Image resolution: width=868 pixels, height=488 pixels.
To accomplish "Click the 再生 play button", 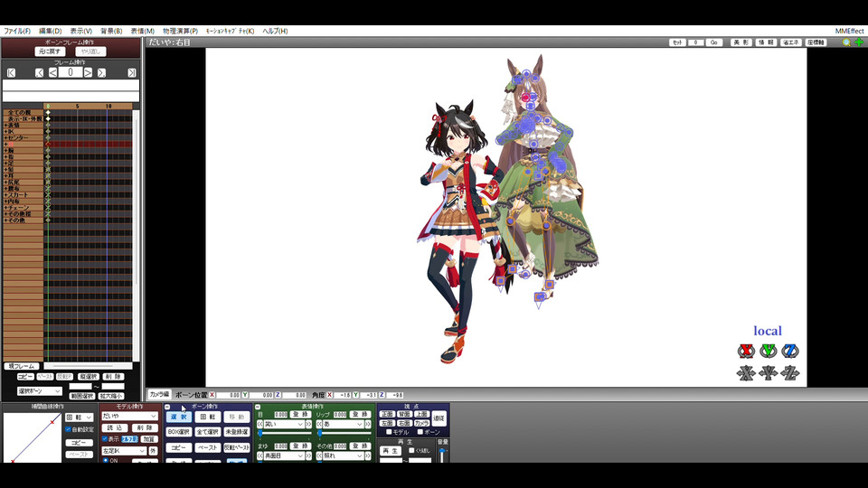I will (x=391, y=451).
